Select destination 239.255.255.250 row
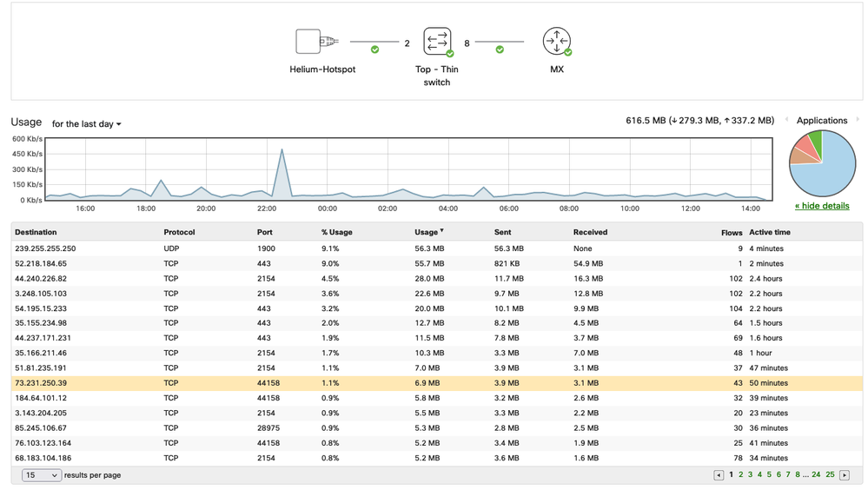 (437, 248)
